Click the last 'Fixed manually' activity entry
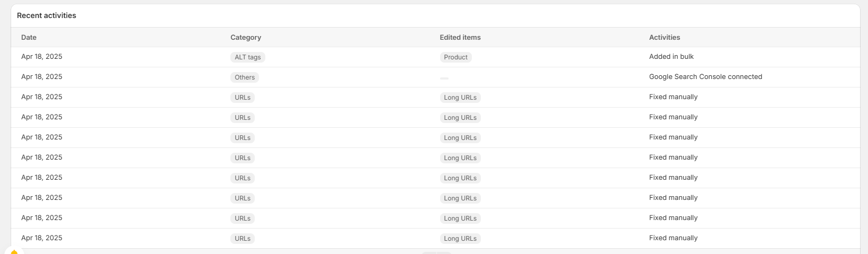 pyautogui.click(x=673, y=238)
